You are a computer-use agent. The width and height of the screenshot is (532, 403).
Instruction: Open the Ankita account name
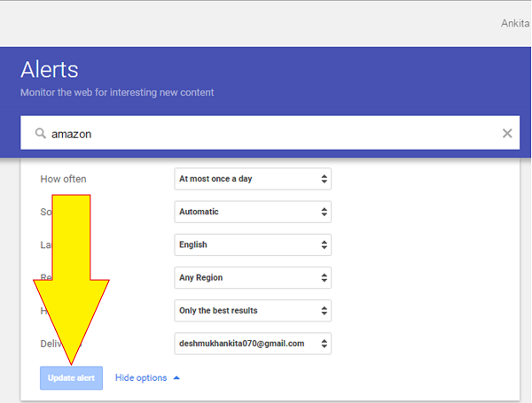tap(515, 23)
